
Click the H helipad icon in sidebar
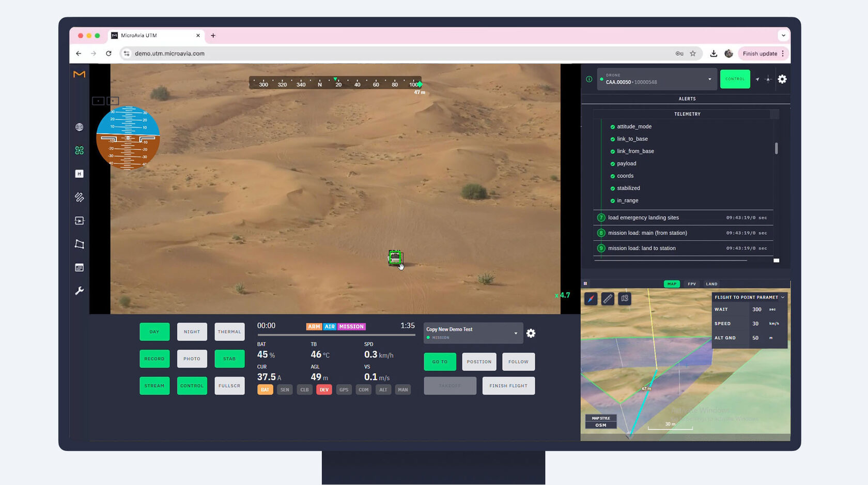point(79,174)
